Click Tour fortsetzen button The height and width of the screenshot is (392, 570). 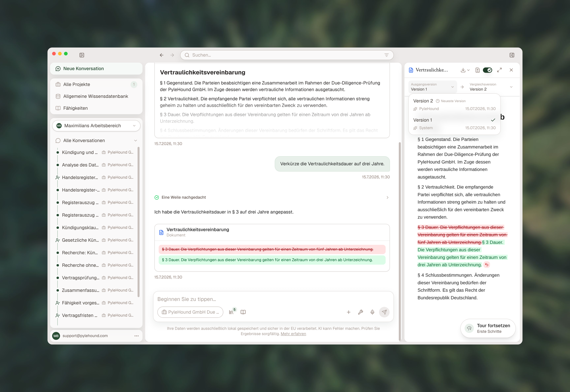488,328
